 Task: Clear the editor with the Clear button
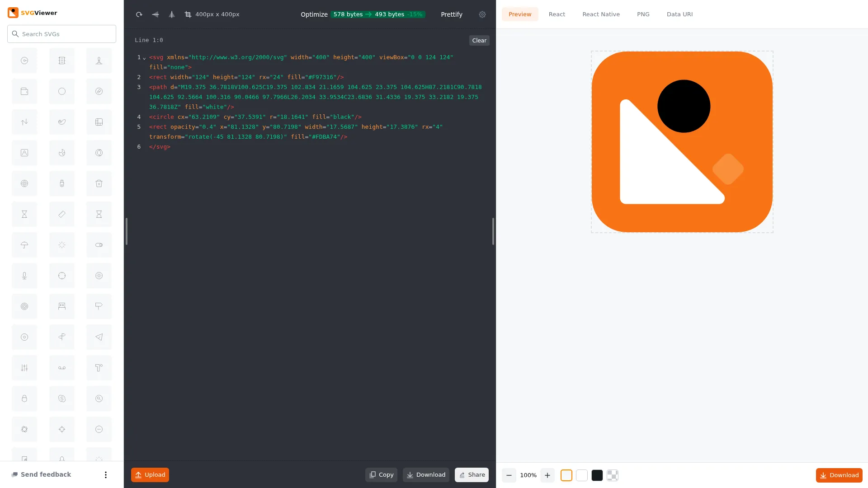(479, 41)
